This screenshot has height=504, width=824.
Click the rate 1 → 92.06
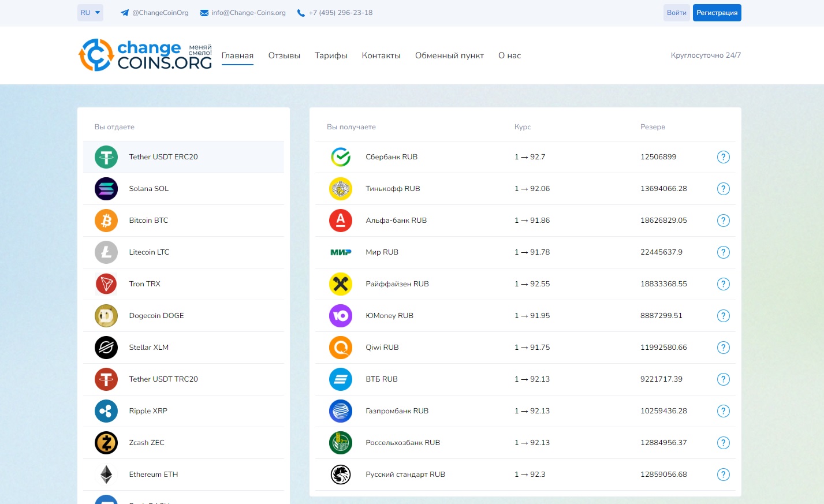click(532, 189)
